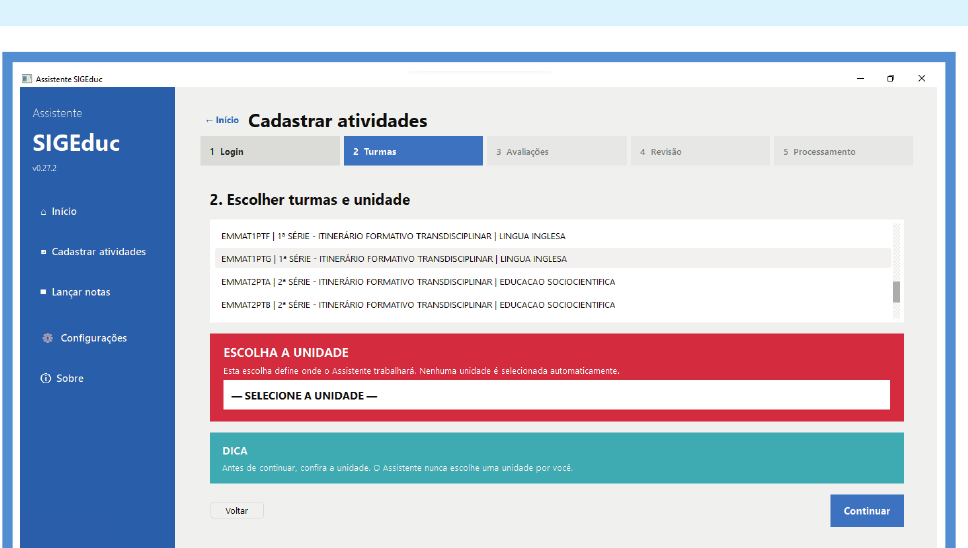The image size is (968, 548).
Task: Click the Sobre info icon
Action: (x=46, y=378)
